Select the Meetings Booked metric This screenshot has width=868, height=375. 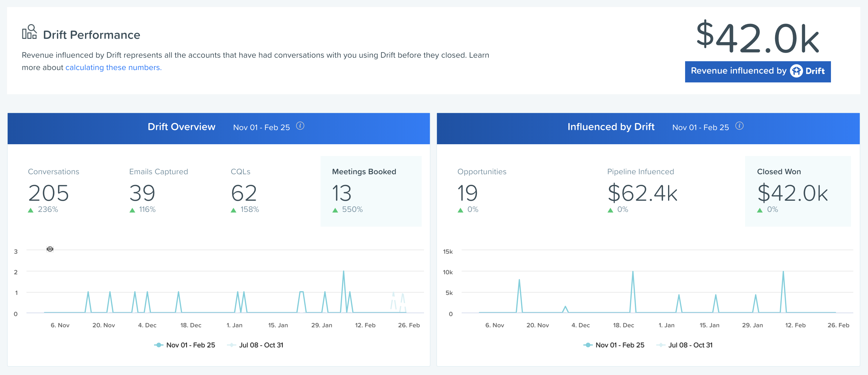pos(371,191)
